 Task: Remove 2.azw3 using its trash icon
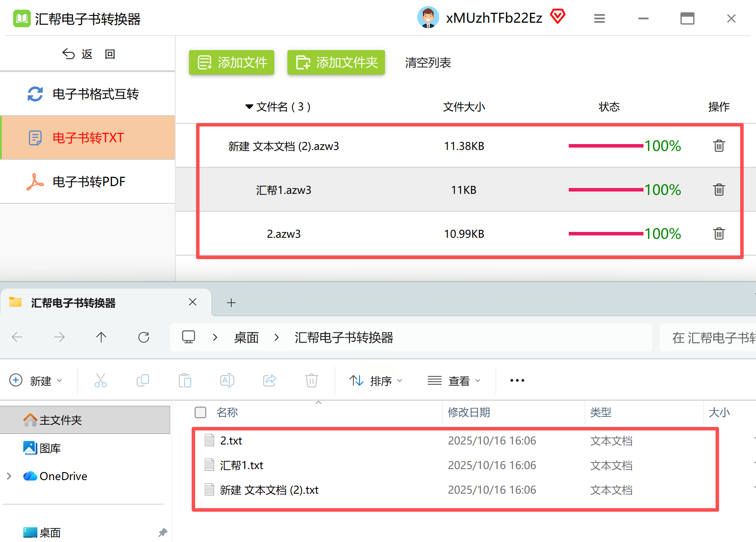[719, 234]
